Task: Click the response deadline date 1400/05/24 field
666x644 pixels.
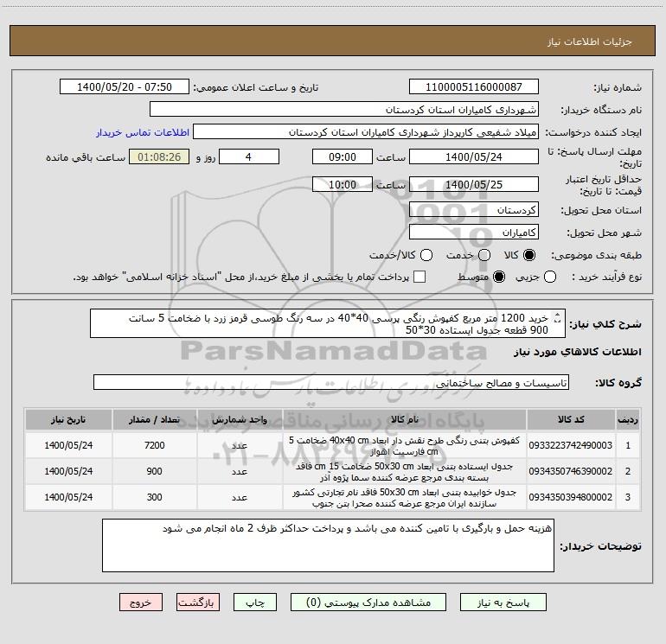Action: pyautogui.click(x=474, y=156)
